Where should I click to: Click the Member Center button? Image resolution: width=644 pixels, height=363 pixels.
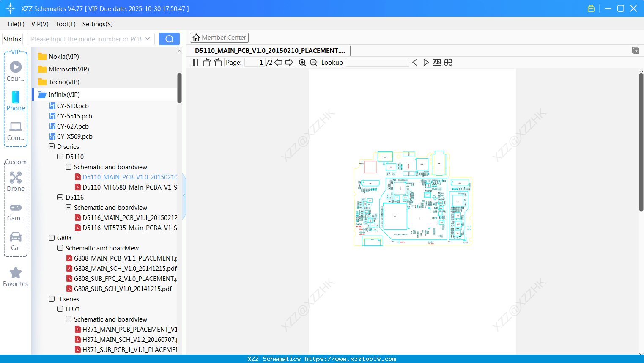(219, 37)
